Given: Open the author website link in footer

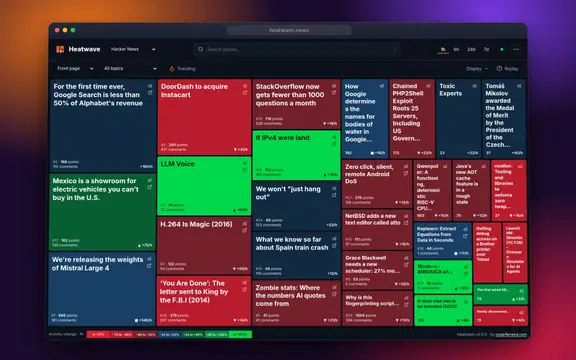Looking at the screenshot, I should pos(511,335).
